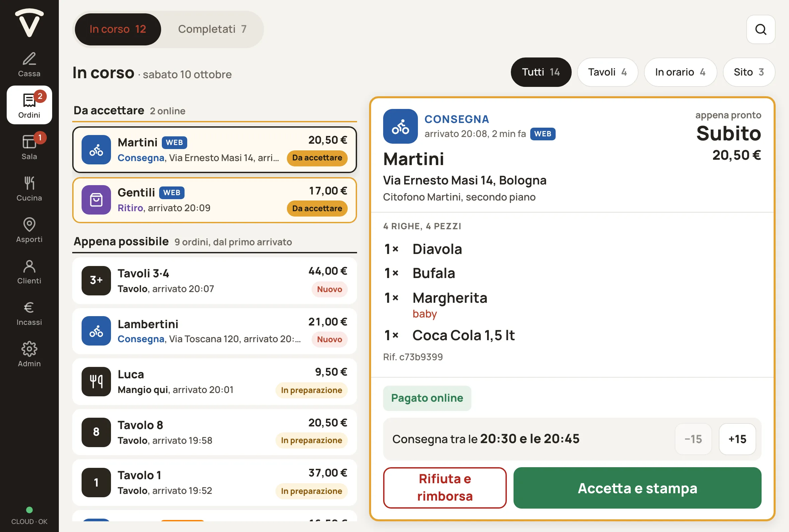The image size is (789, 532).
Task: Open the Tavoli 3·4 order row
Action: click(x=215, y=281)
